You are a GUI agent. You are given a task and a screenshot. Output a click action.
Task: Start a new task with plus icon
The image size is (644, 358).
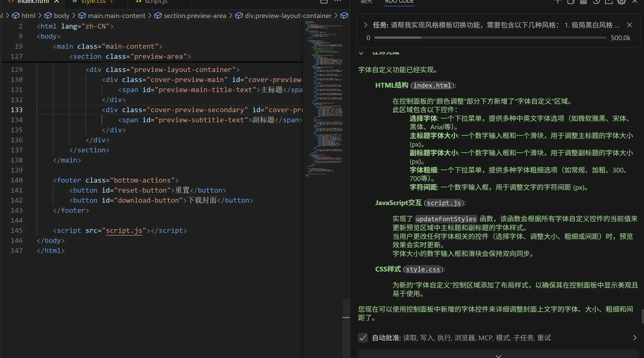(x=558, y=2)
